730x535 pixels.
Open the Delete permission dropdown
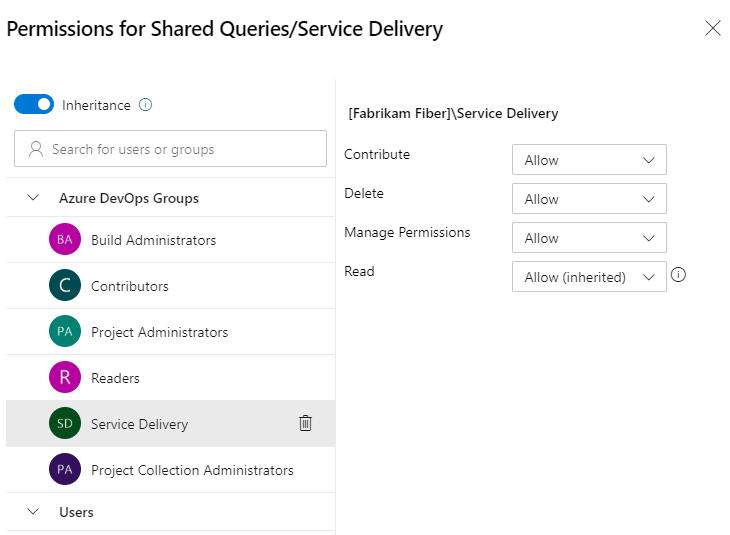589,199
